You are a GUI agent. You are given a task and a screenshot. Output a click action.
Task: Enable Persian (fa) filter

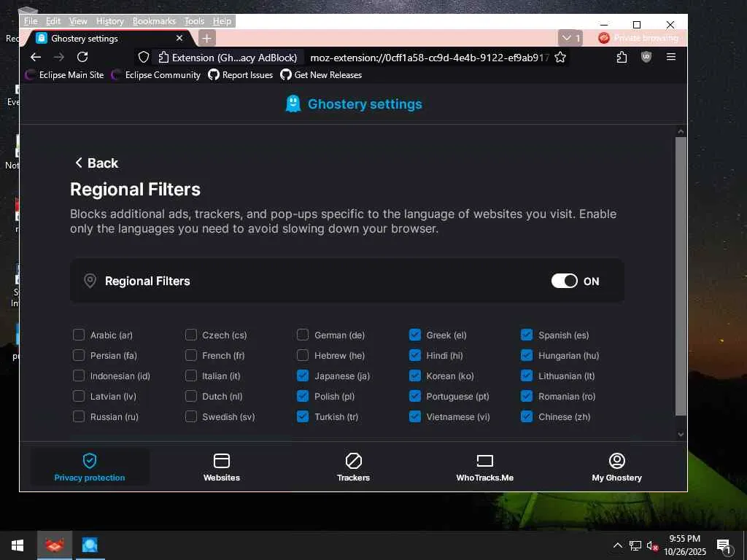(79, 355)
